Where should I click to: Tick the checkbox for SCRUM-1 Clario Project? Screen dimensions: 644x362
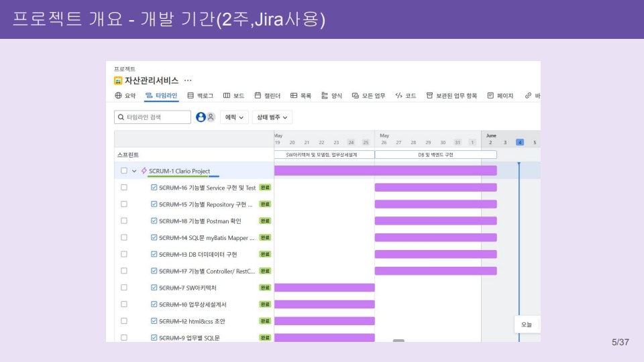[123, 171]
